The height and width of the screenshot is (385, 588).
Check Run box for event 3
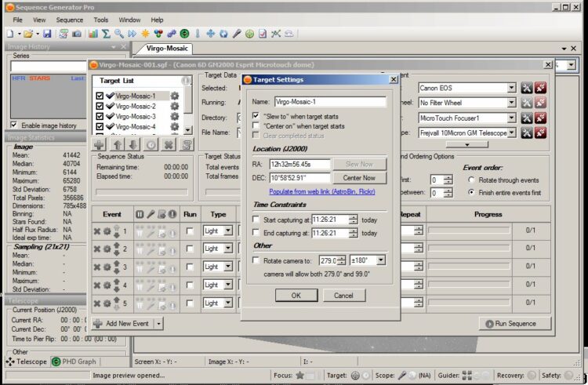coord(190,267)
